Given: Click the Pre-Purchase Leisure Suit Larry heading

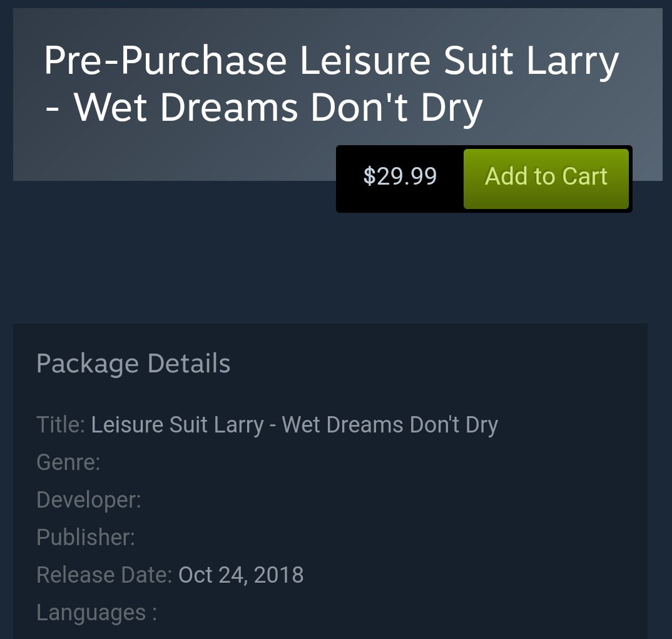Looking at the screenshot, I should (x=331, y=84).
